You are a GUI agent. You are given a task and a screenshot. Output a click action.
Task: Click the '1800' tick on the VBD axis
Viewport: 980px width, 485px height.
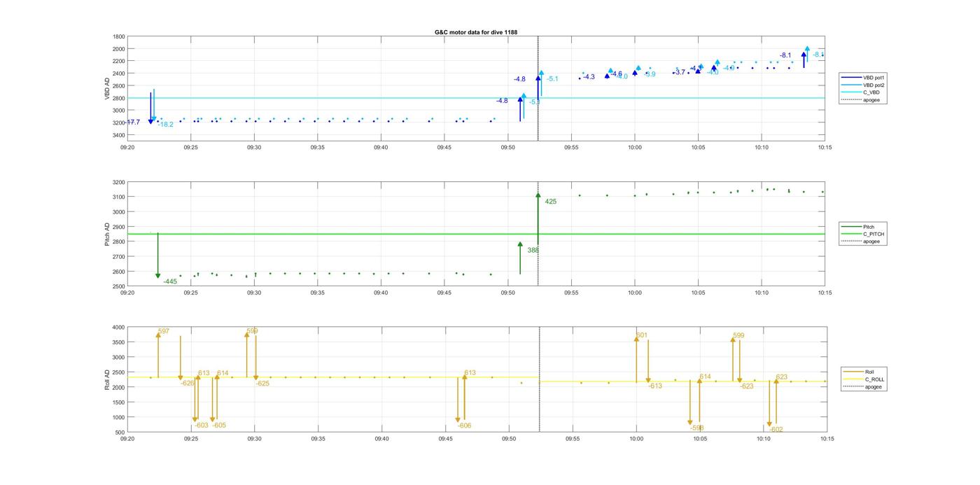click(119, 36)
